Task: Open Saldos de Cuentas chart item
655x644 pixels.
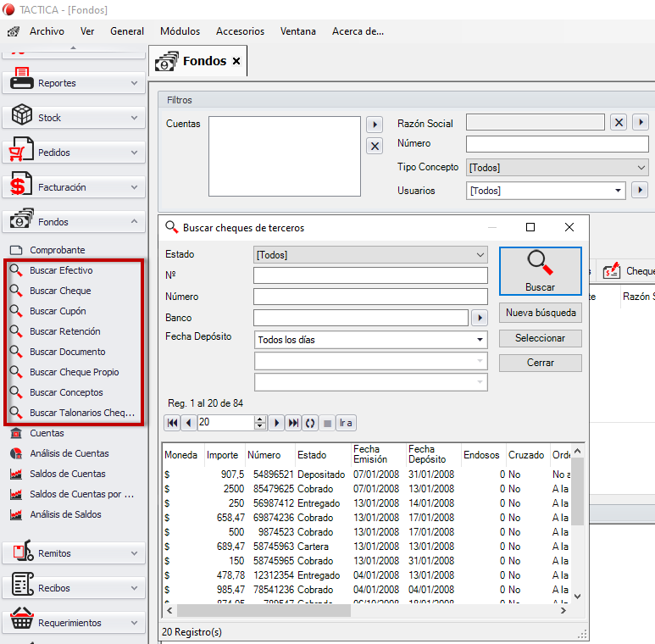Action: (67, 474)
